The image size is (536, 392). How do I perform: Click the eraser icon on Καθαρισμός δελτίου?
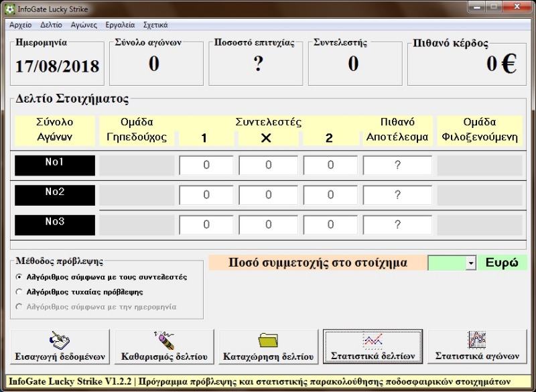point(163,340)
